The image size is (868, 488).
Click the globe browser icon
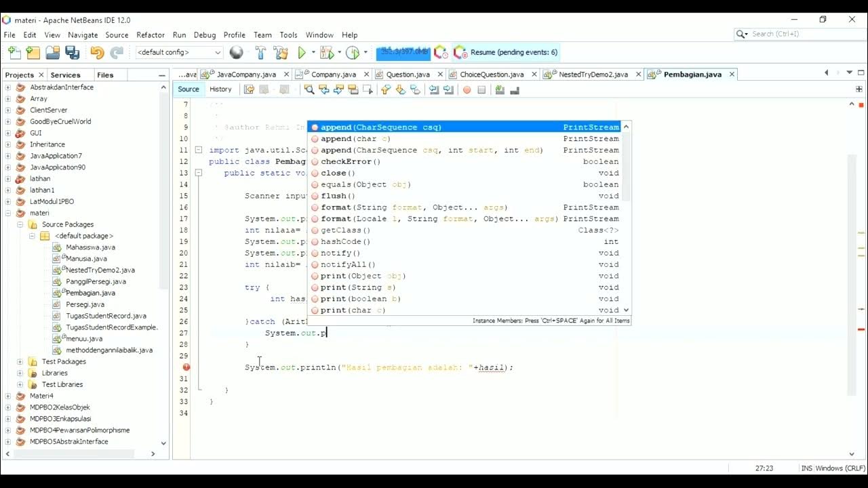click(x=236, y=52)
